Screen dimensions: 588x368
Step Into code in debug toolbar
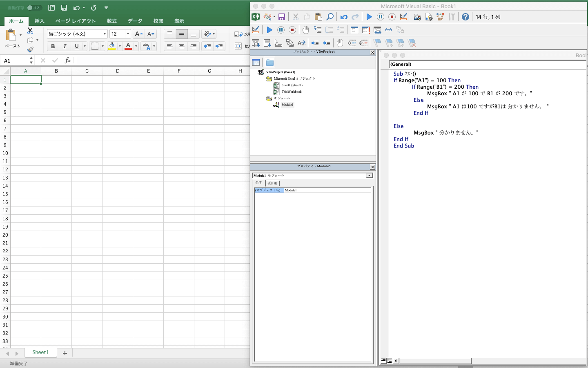tap(317, 30)
